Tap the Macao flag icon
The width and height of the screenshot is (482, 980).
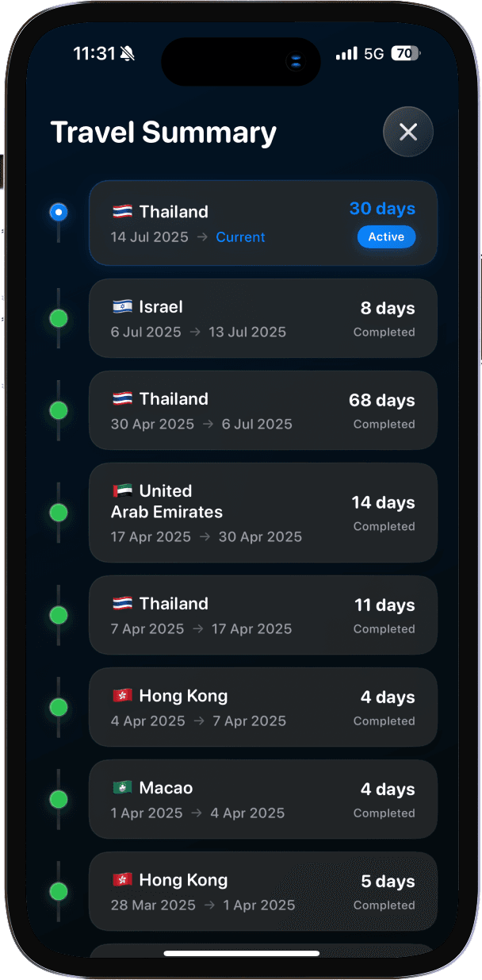(122, 787)
